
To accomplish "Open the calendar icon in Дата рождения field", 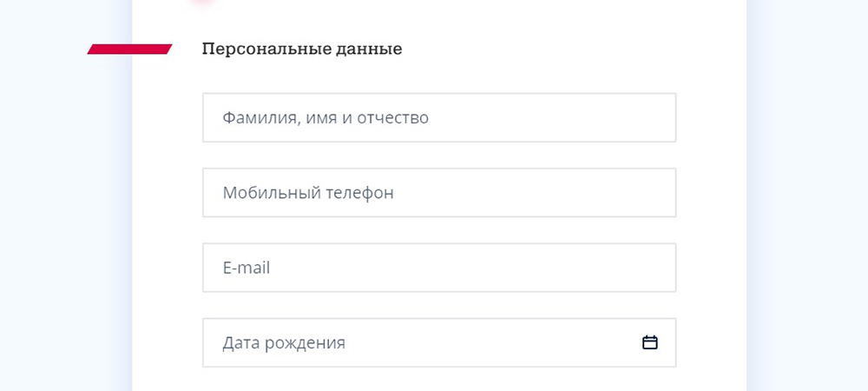I will coord(649,343).
